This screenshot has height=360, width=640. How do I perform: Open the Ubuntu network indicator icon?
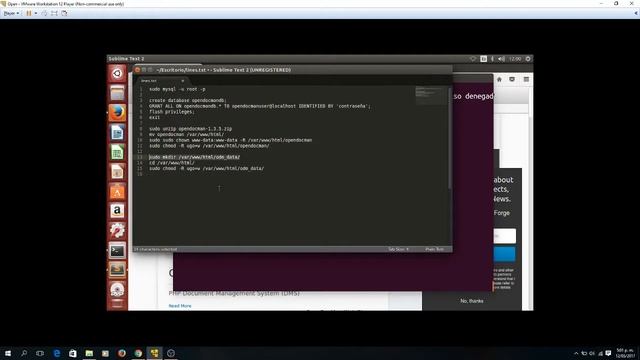point(473,59)
